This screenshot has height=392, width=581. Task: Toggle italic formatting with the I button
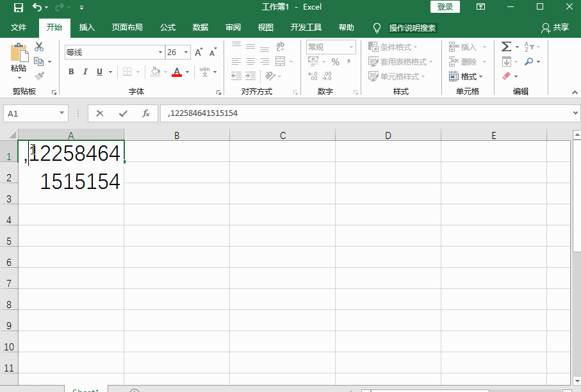coord(85,71)
